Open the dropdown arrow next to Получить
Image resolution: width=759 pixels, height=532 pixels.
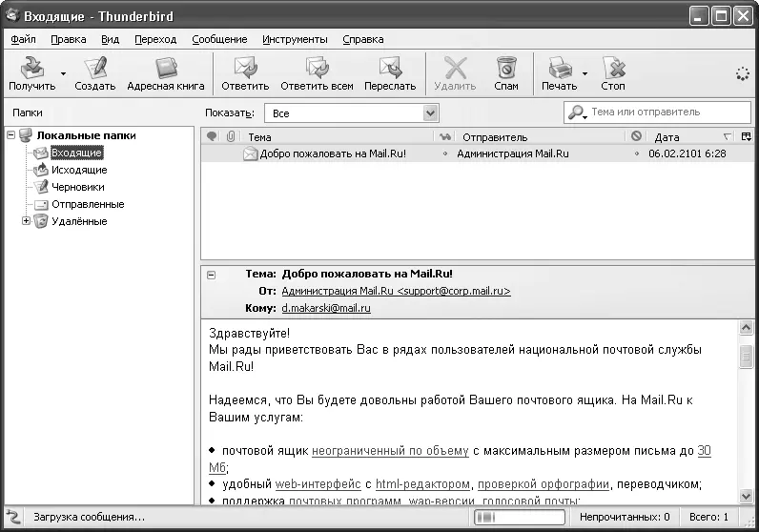pos(64,73)
